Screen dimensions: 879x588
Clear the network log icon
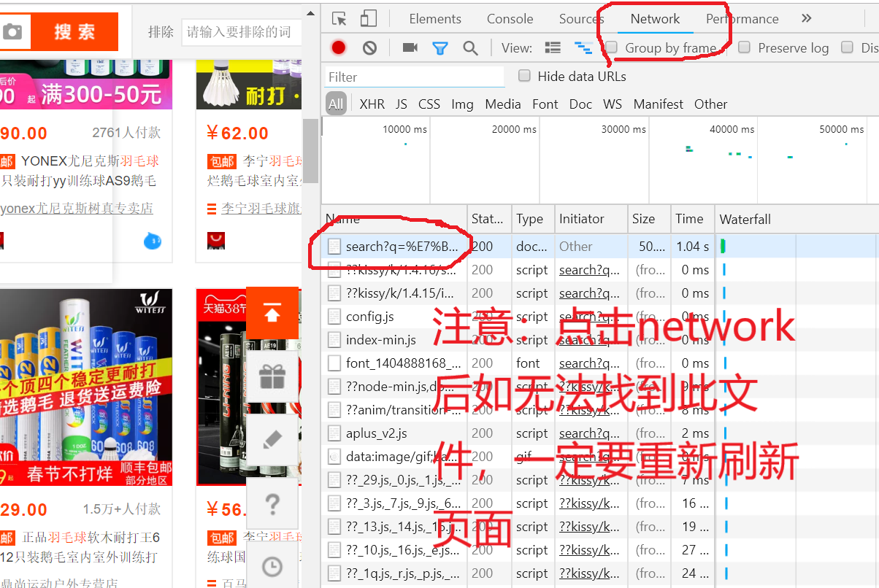click(370, 48)
